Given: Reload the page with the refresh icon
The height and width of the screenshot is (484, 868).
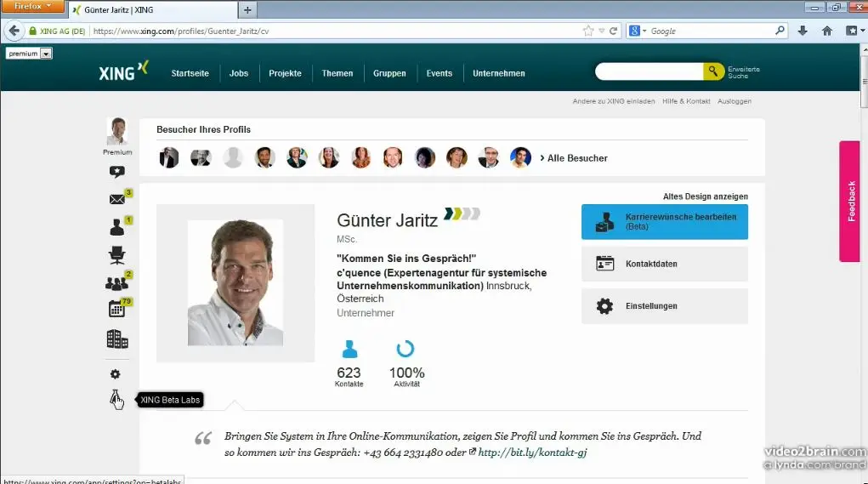Looking at the screenshot, I should click(613, 31).
